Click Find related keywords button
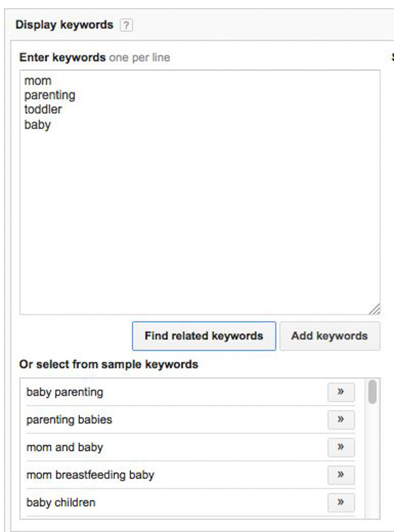394x532 pixels. (204, 336)
